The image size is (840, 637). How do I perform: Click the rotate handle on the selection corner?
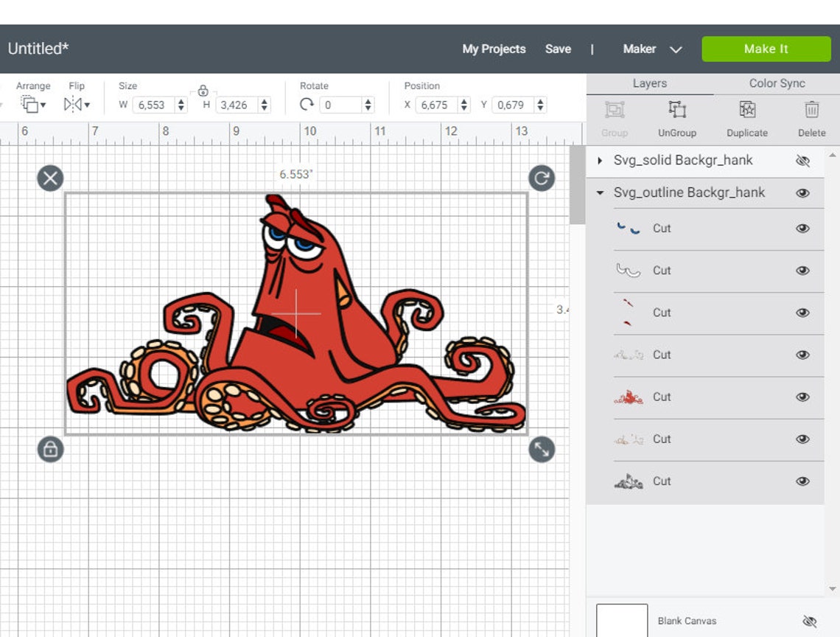542,178
